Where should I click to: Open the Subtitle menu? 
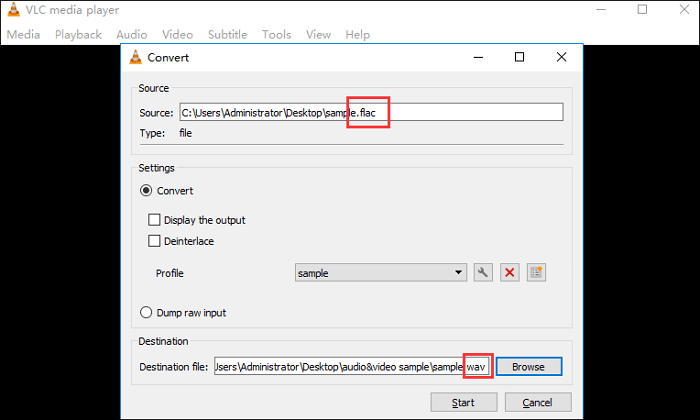[227, 34]
